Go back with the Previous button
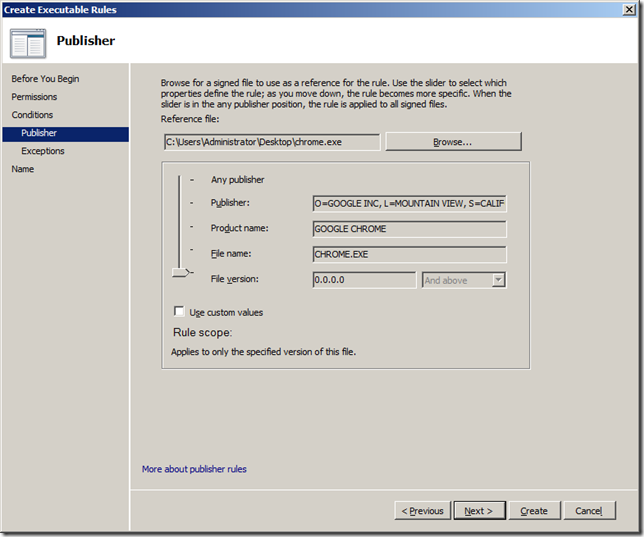This screenshot has width=644, height=537. 421,511
